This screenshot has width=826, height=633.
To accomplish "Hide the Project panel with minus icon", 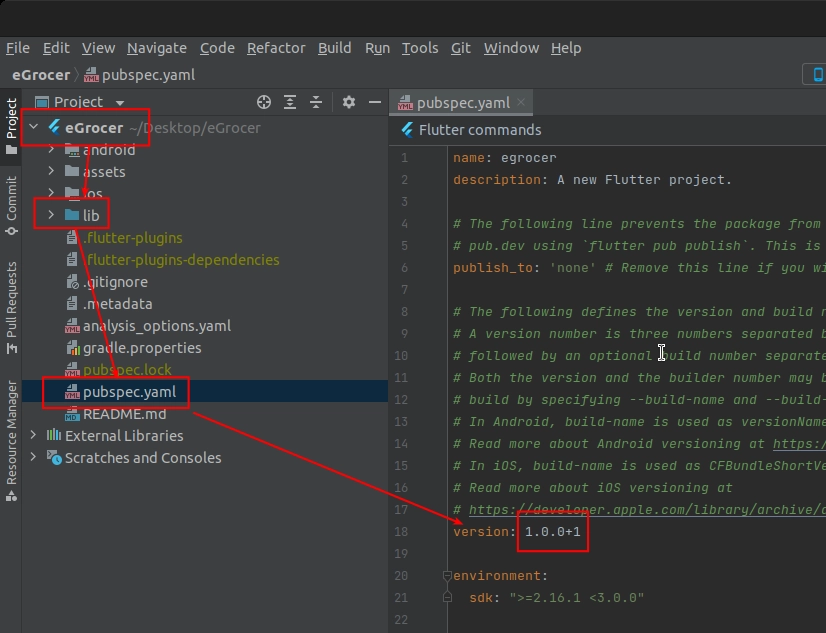I will click(375, 102).
